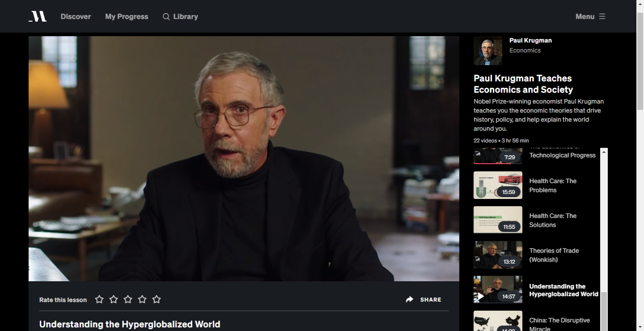Open China: The Disruptive Miracle thumbnail
Viewport: 644px width, 331px height.
coord(498,321)
